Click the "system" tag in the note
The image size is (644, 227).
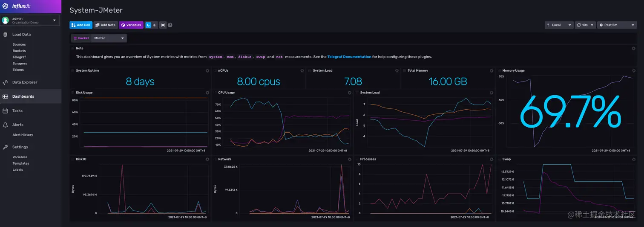tap(216, 57)
